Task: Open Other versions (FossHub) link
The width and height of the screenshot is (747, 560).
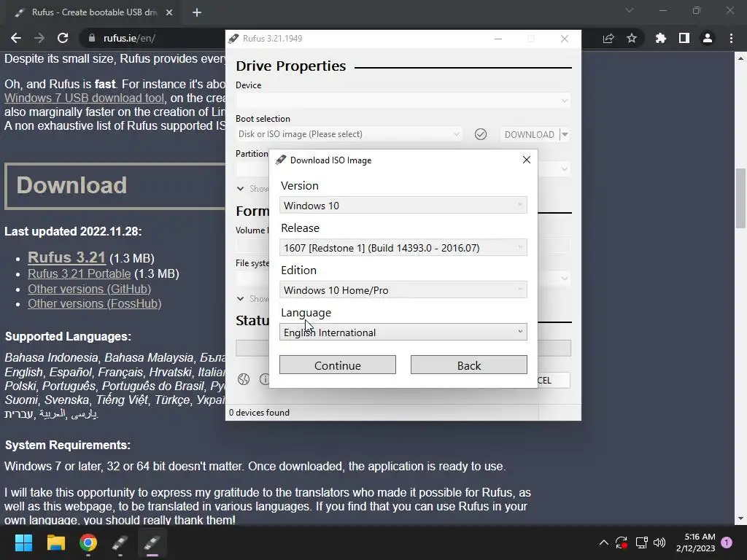Action: pyautogui.click(x=94, y=304)
